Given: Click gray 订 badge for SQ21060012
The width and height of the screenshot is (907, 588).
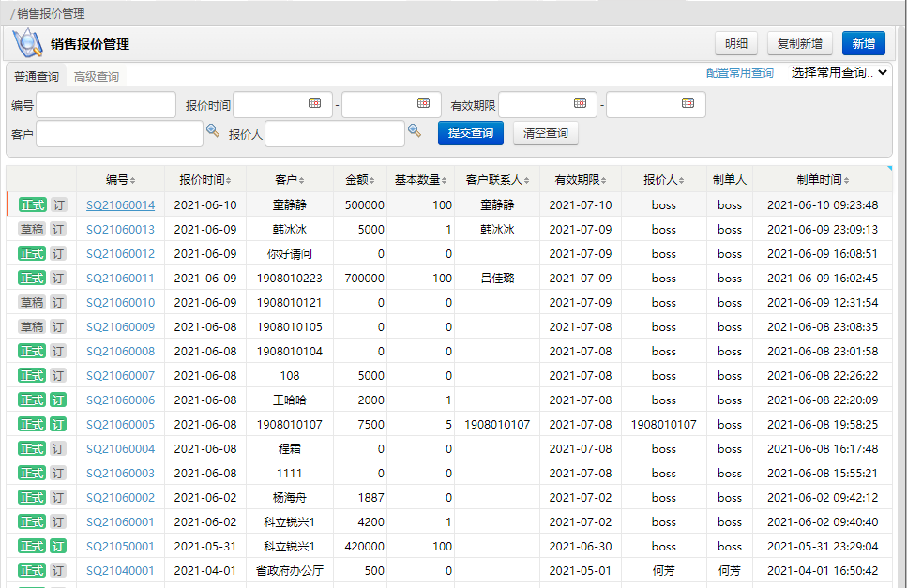Looking at the screenshot, I should coord(58,253).
